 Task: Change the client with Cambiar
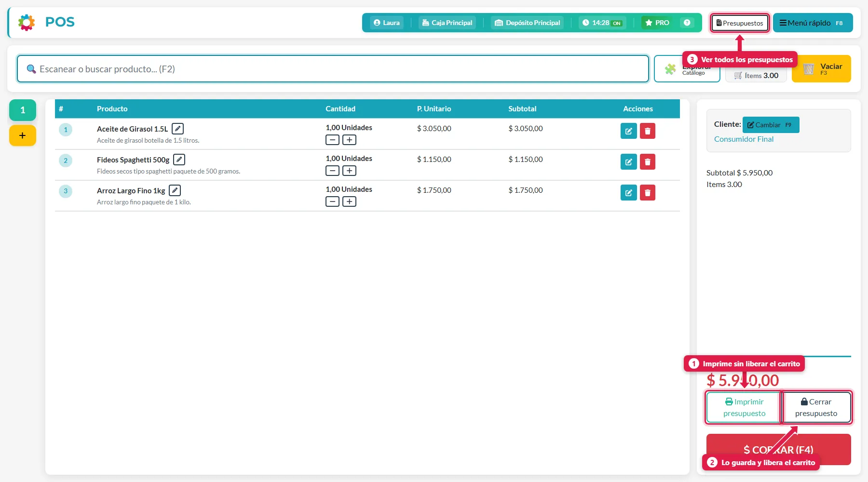[771, 125]
